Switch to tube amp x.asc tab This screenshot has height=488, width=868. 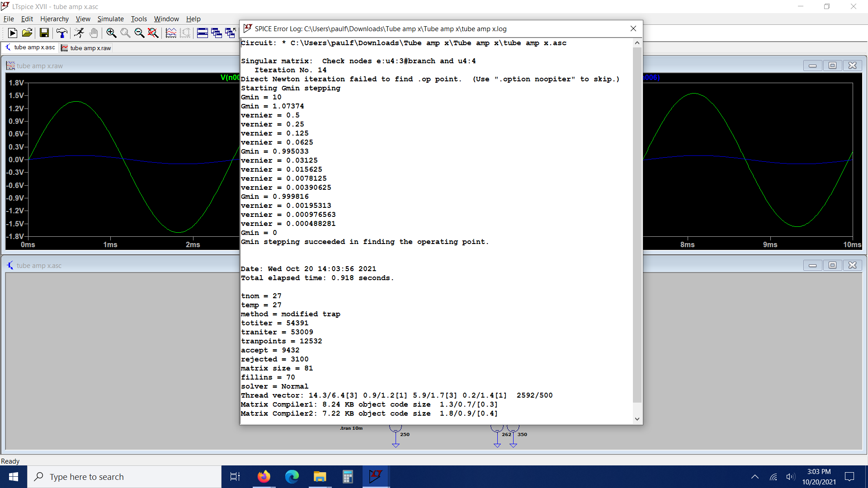pos(30,47)
